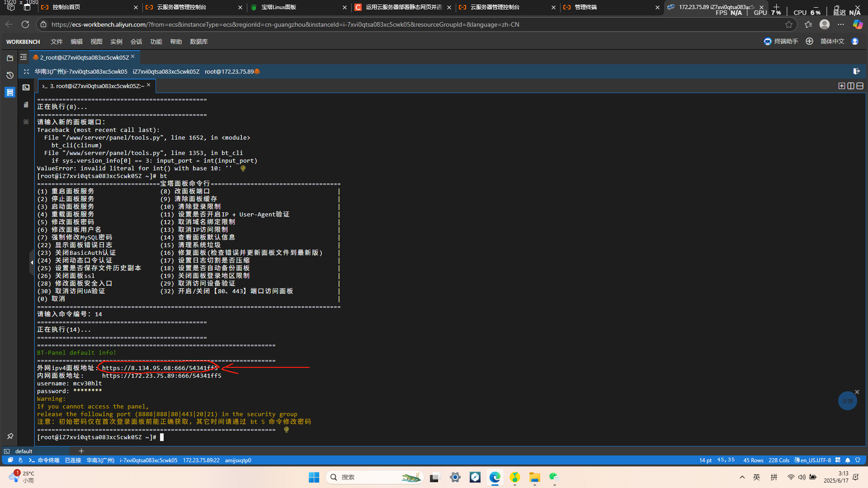Collapse the session list with the indent icon
This screenshot has height=488, width=868.
tap(24, 57)
